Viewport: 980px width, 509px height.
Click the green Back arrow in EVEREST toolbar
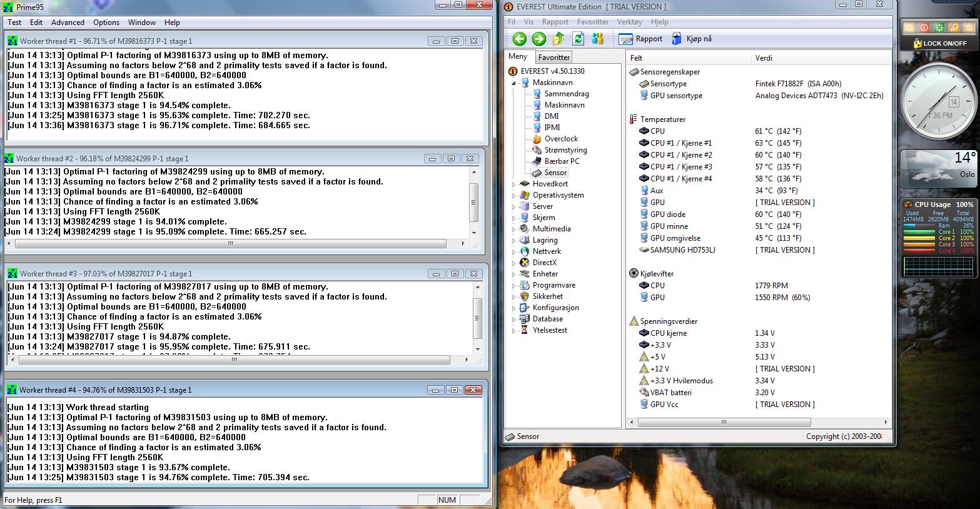pyautogui.click(x=520, y=39)
